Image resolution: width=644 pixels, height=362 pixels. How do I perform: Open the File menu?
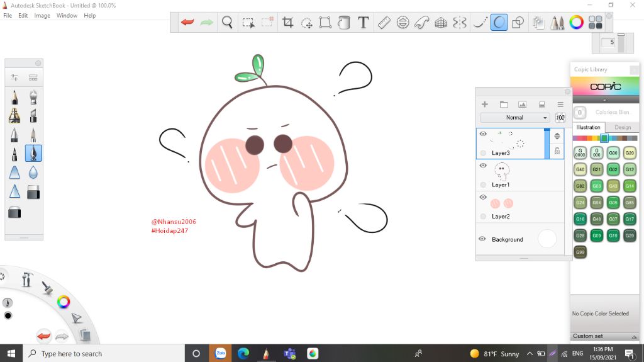coord(8,16)
